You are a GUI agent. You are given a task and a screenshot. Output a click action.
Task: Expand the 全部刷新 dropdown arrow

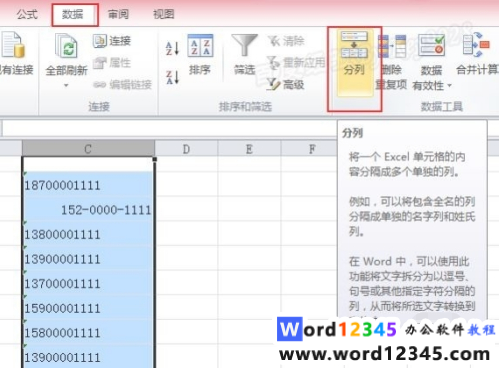(66, 85)
